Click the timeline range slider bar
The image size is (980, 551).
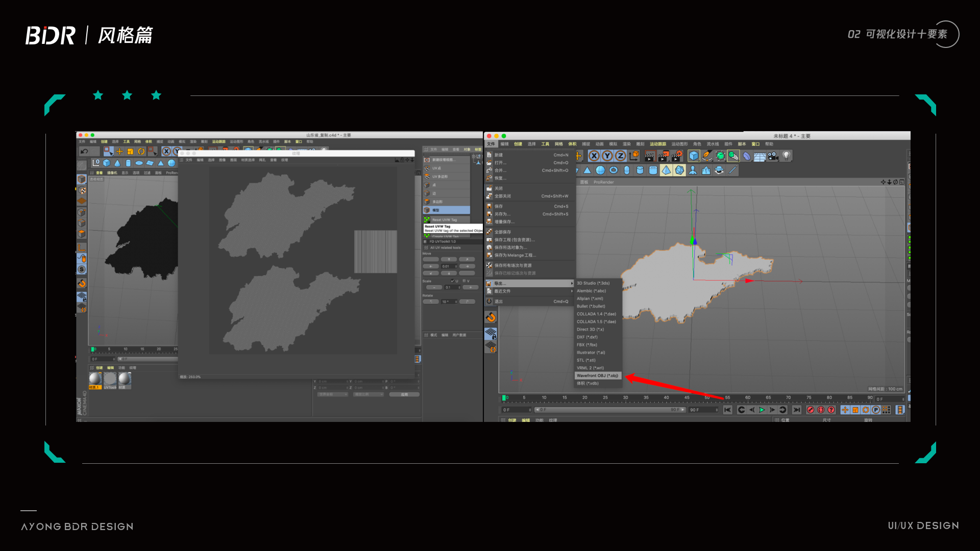pyautogui.click(x=610, y=410)
